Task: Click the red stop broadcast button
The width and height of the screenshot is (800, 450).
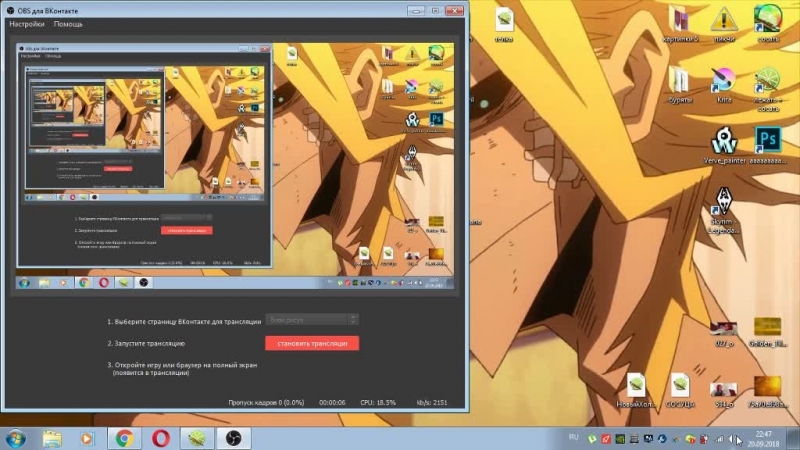Action: (x=312, y=343)
